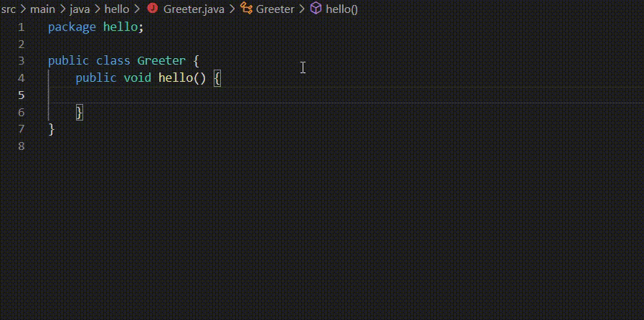
Task: Click 'hello' method name on line 4
Action: pyautogui.click(x=176, y=77)
